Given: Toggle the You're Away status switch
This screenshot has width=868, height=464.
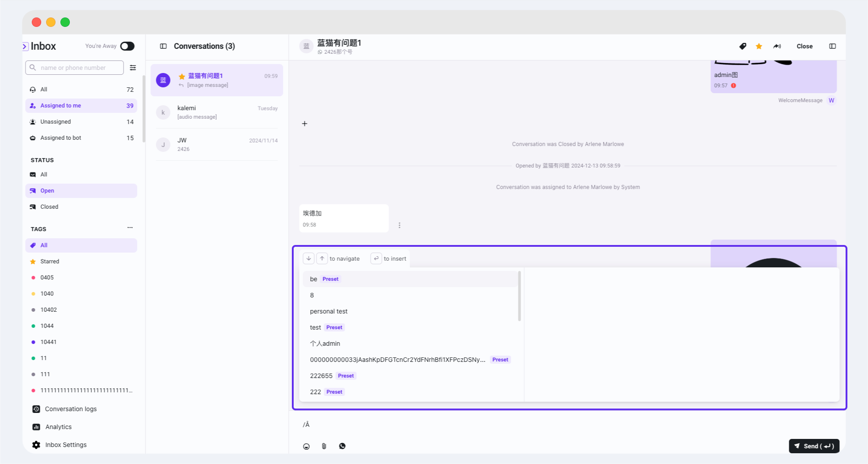Looking at the screenshot, I should click(x=127, y=46).
